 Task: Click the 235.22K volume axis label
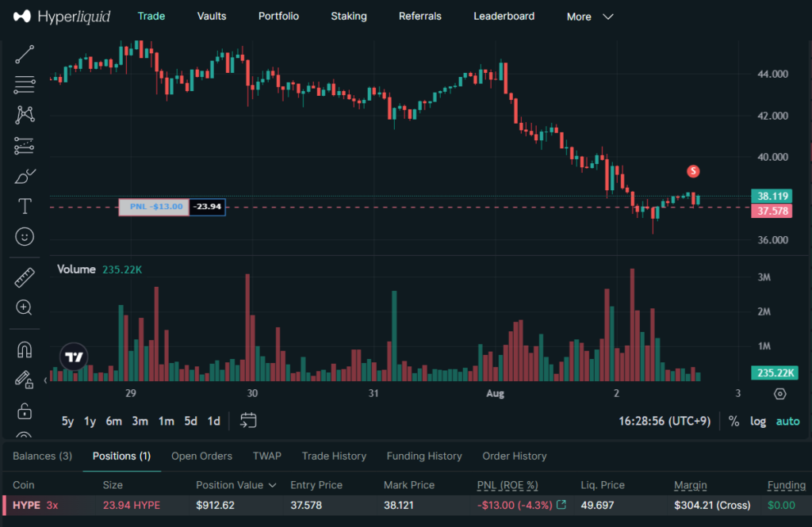coord(775,372)
